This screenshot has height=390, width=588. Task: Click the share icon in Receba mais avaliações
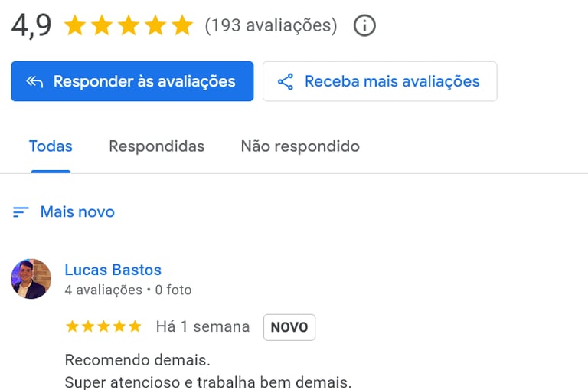[x=286, y=82]
